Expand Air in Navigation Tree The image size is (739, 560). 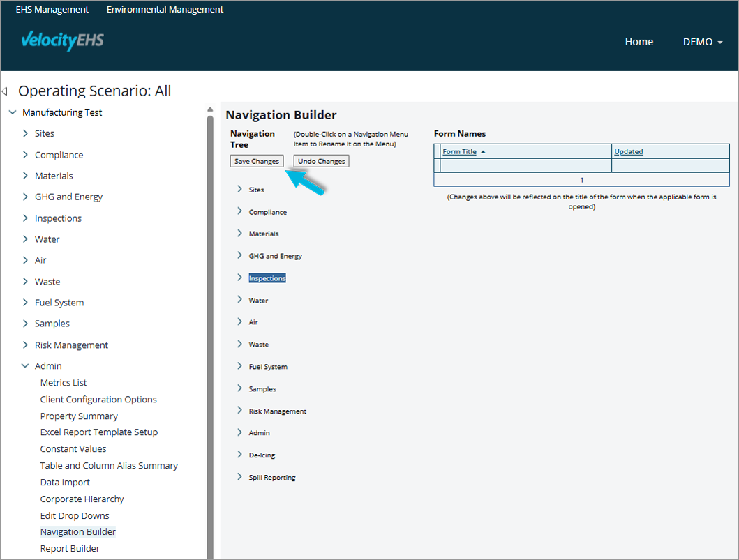coord(239,321)
